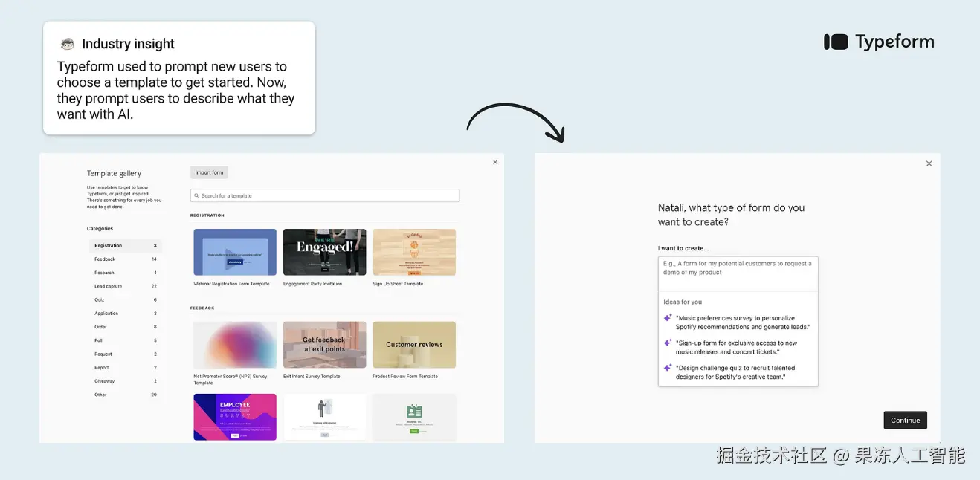Click the 'Natali, what type of form' heading
Screen dimensions: 980x480
(731, 215)
